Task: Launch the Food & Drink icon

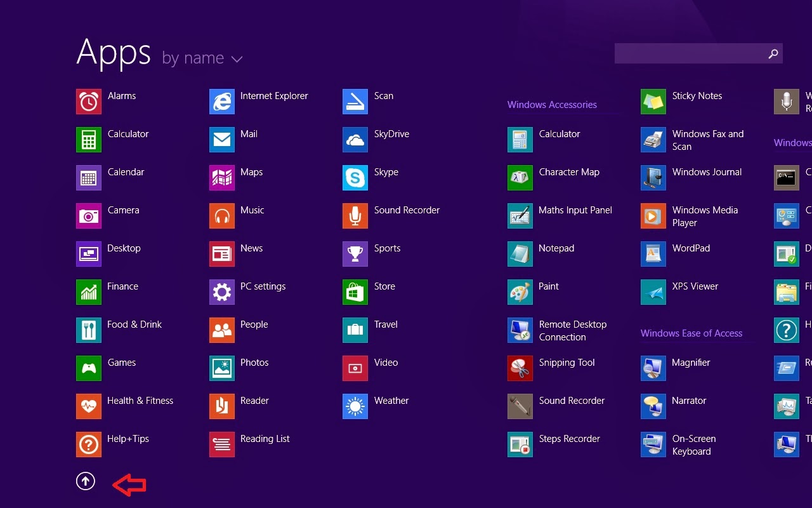Action: point(89,330)
